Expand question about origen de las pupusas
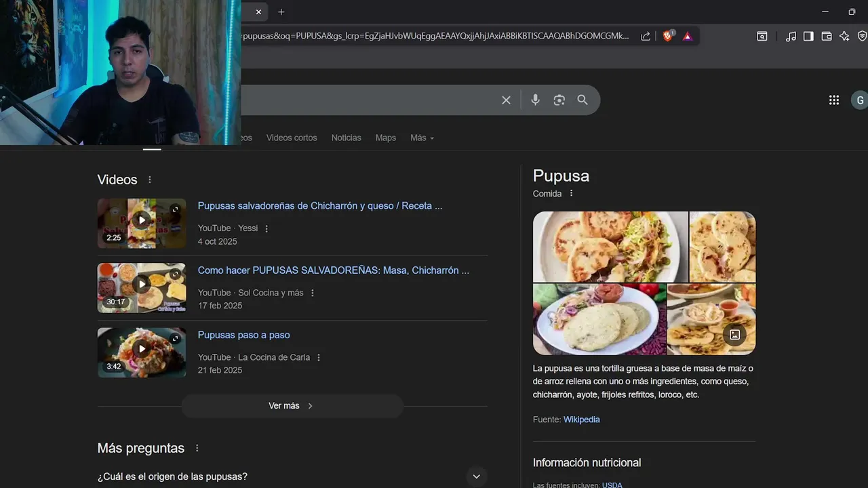 (x=477, y=476)
